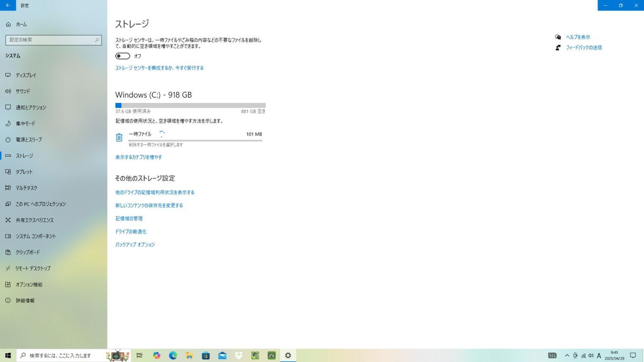Screen dimensions: 644x362
Task: Open Tripadvisor app from the taskbar
Action: pyautogui.click(x=272, y=355)
